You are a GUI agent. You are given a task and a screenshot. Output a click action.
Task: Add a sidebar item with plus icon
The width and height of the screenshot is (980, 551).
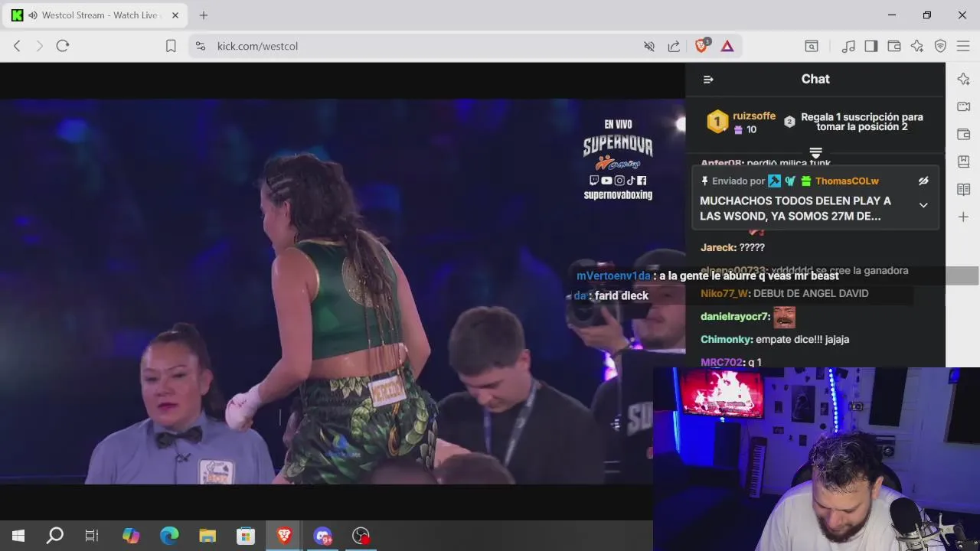point(963,217)
